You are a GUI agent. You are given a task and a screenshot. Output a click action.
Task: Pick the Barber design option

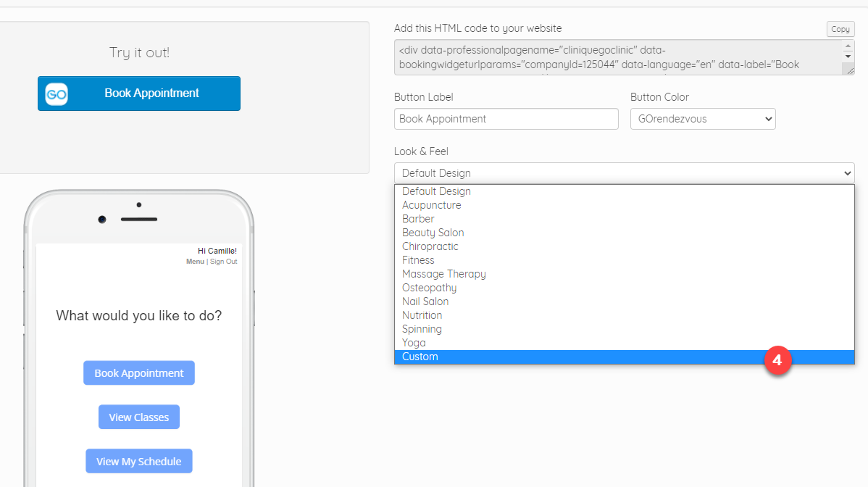coord(624,219)
